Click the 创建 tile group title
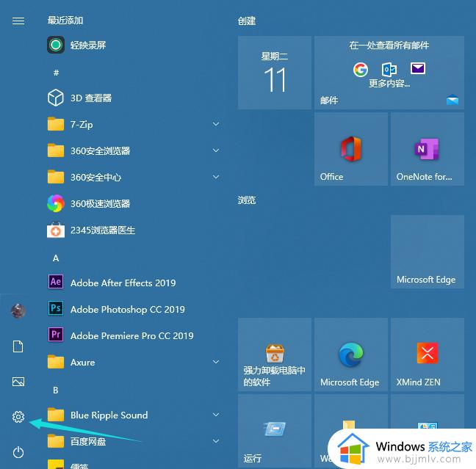This screenshot has height=469, width=476. 247,21
